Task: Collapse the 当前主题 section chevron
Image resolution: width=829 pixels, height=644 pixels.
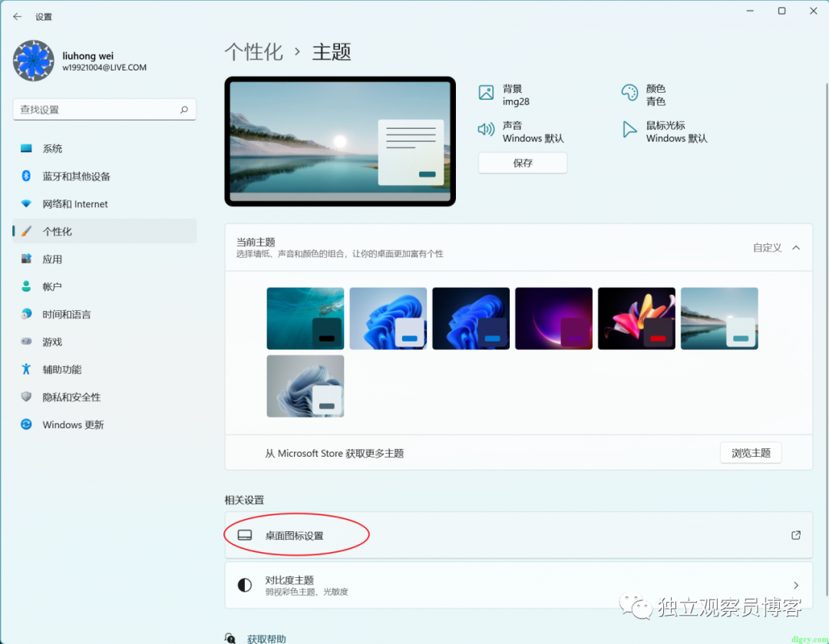Action: tap(796, 247)
